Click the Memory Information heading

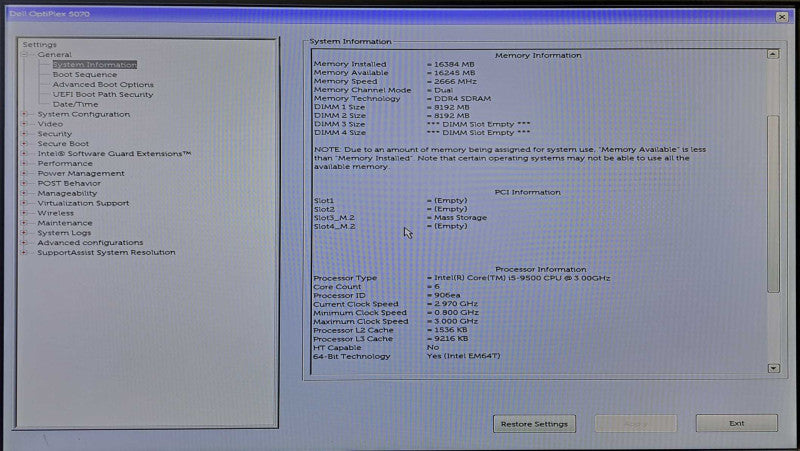[x=538, y=55]
